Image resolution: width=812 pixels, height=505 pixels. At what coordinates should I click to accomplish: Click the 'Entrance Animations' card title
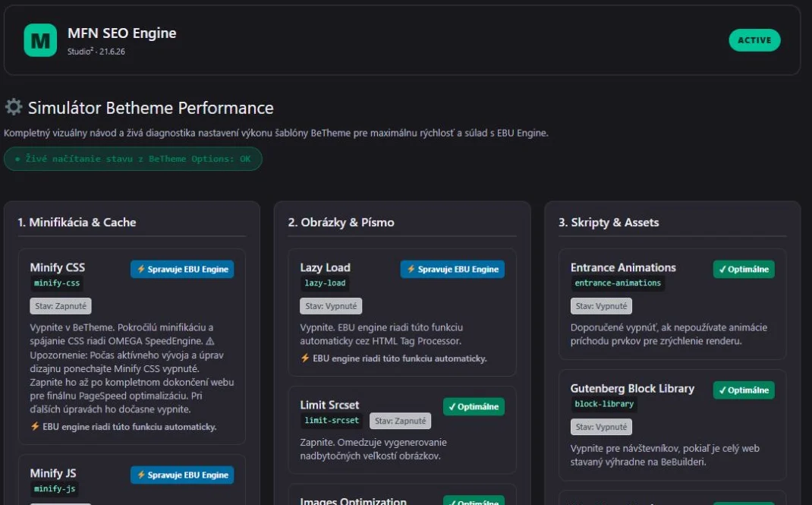[x=623, y=267]
